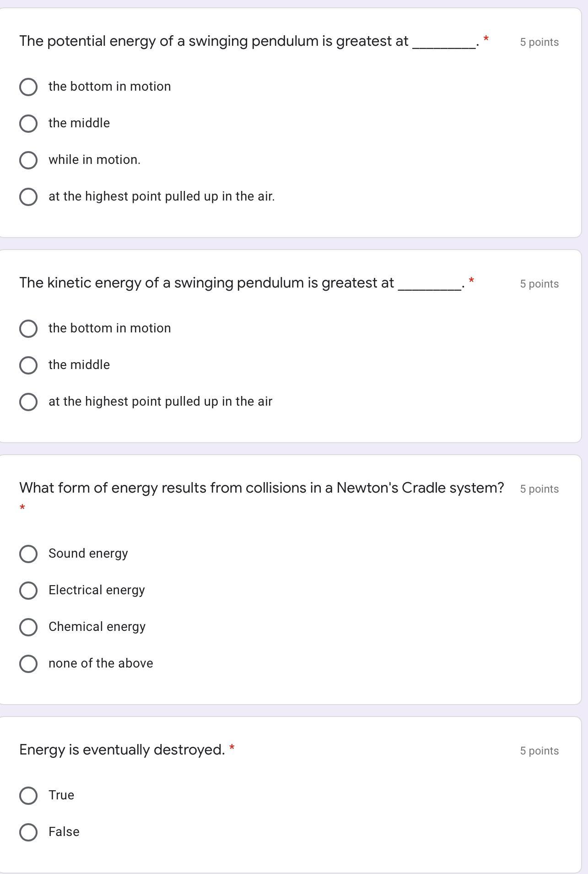This screenshot has height=874, width=588.
Task: Click the '5 points' label of potential energy question
Action: (x=539, y=42)
